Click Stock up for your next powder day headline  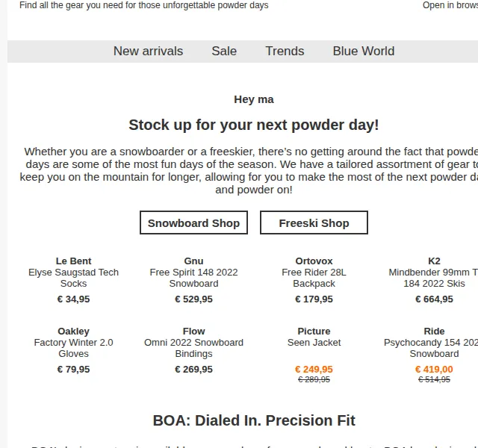click(254, 125)
